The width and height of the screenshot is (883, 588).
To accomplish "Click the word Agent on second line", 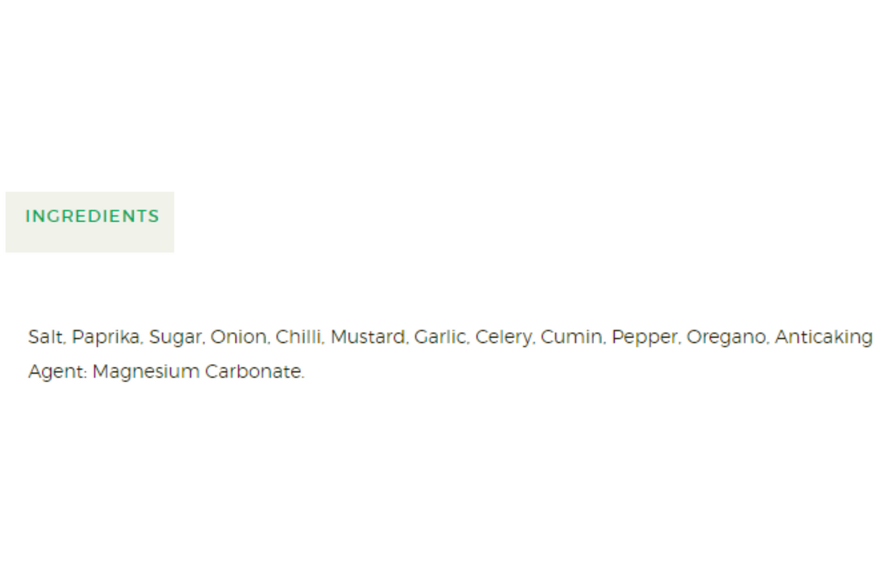I will [x=55, y=373].
